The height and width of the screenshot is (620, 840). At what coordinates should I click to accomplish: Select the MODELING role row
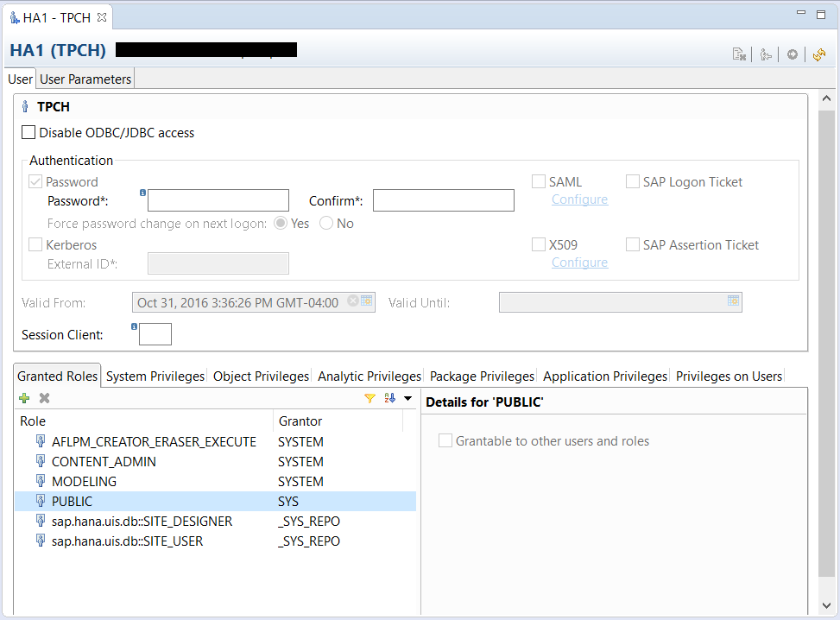click(215, 481)
